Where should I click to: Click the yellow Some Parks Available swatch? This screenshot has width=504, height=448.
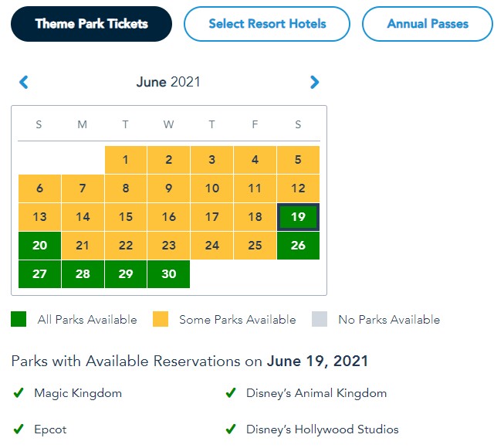161,319
